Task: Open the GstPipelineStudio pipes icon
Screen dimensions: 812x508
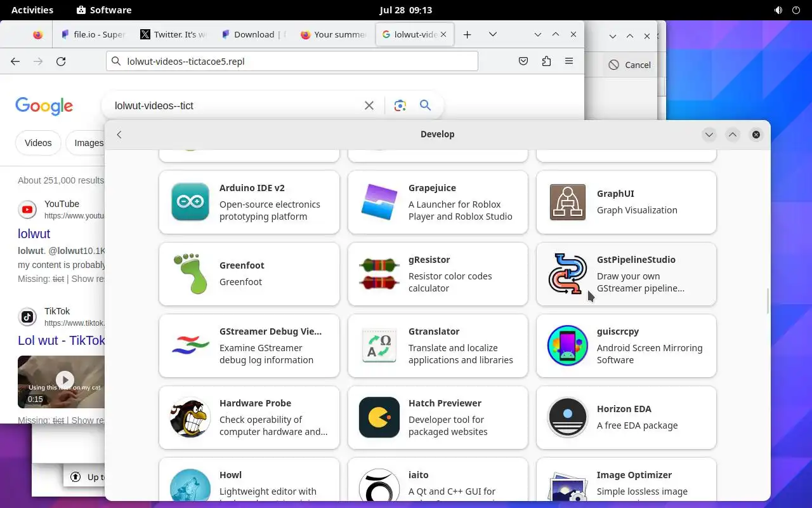Action: 568,274
